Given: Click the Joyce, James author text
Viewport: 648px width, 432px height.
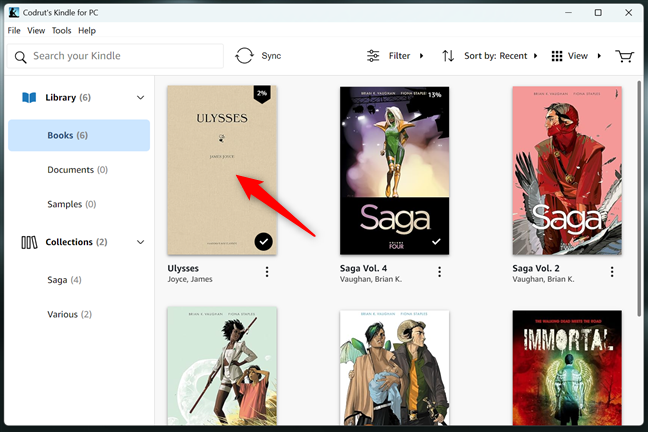Looking at the screenshot, I should click(190, 279).
